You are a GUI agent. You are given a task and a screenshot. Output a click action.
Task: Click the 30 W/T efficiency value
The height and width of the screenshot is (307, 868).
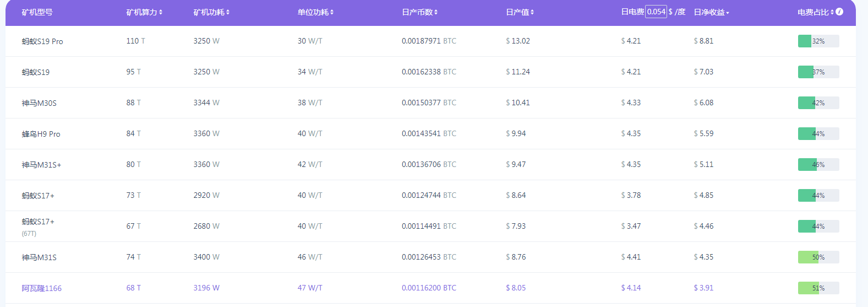coord(310,41)
